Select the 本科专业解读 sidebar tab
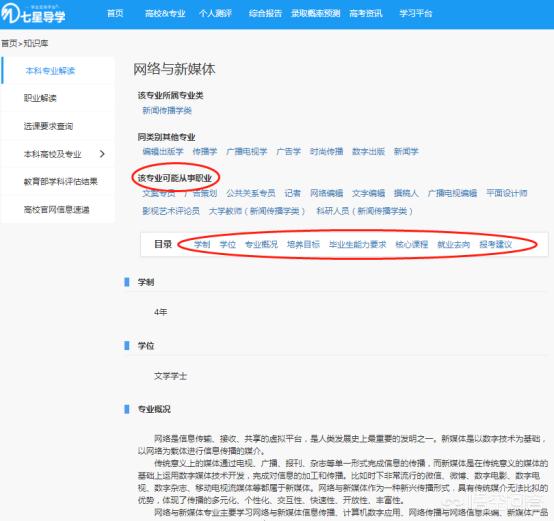 click(x=50, y=71)
